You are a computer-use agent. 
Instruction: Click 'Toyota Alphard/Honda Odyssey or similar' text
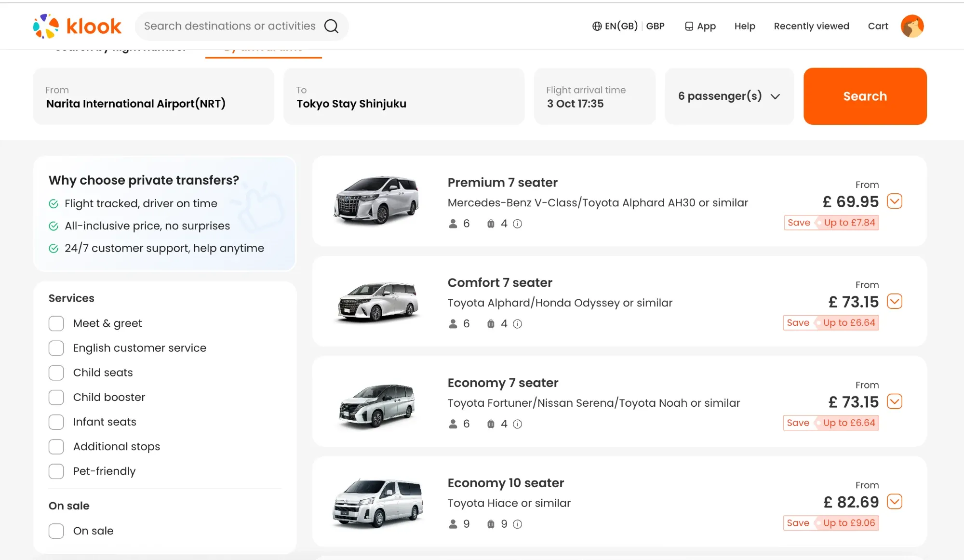tap(560, 303)
